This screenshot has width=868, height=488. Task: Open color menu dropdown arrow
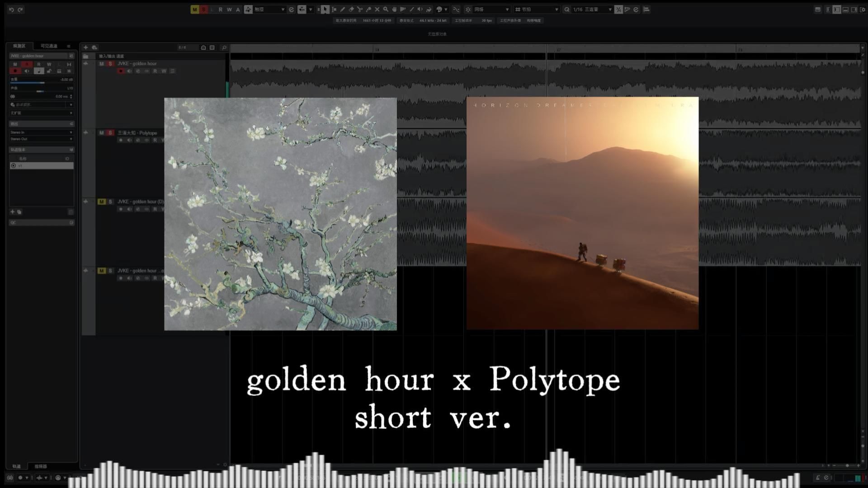(x=446, y=9)
